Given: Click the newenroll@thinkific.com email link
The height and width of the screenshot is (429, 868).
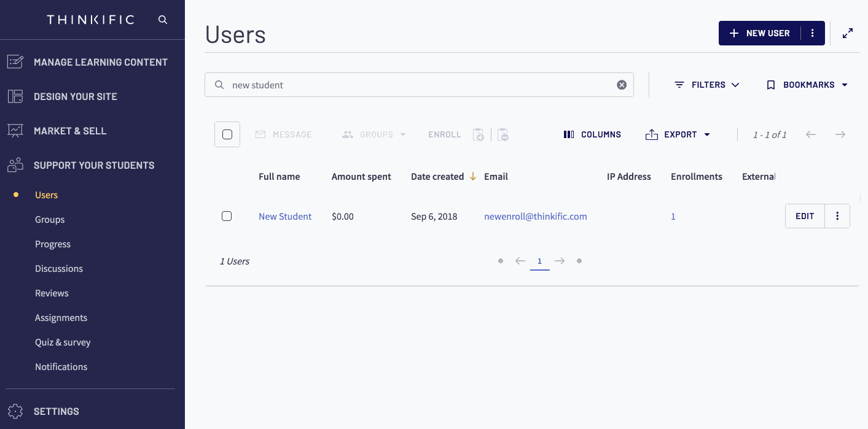Looking at the screenshot, I should coord(535,216).
